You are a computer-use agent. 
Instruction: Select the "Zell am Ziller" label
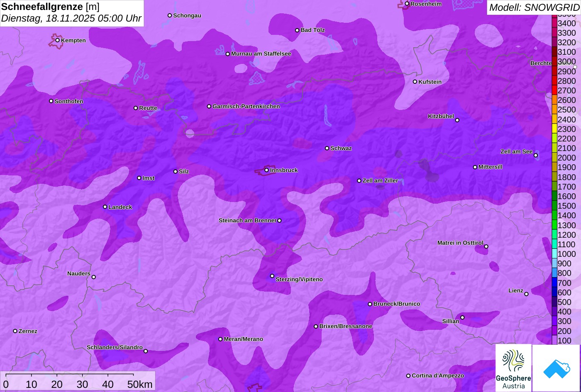point(380,180)
